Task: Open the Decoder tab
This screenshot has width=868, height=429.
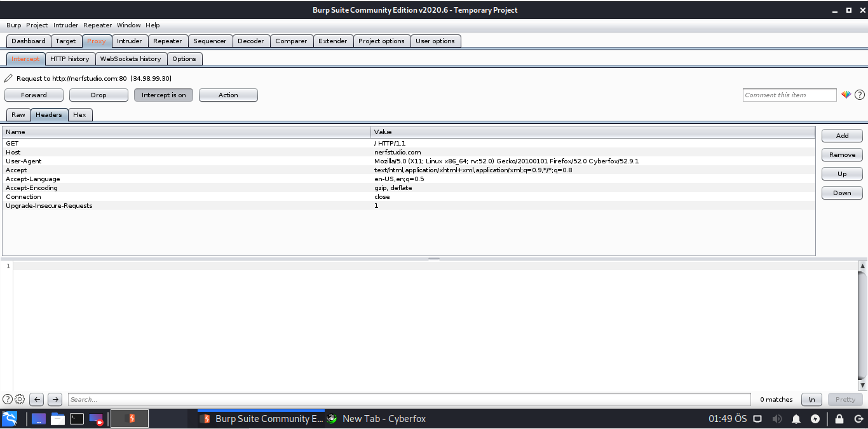Action: (x=251, y=41)
